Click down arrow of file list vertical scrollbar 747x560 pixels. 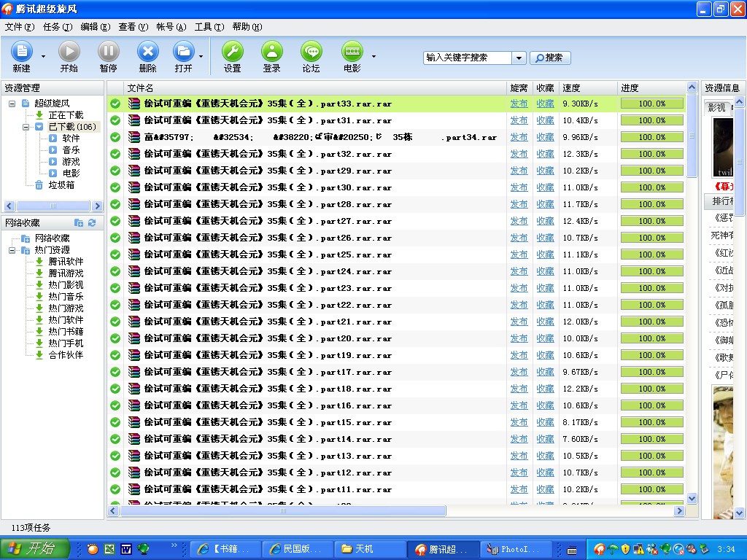tap(692, 499)
